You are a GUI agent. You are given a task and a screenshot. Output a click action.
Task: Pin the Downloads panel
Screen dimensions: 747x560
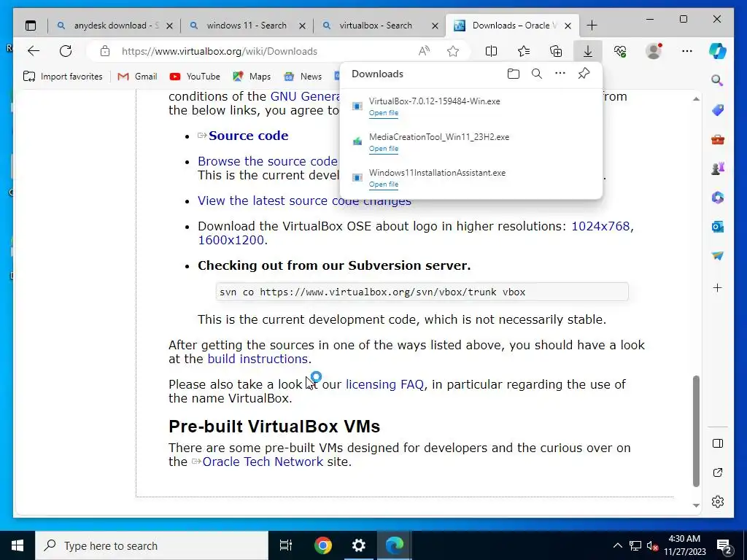click(584, 74)
